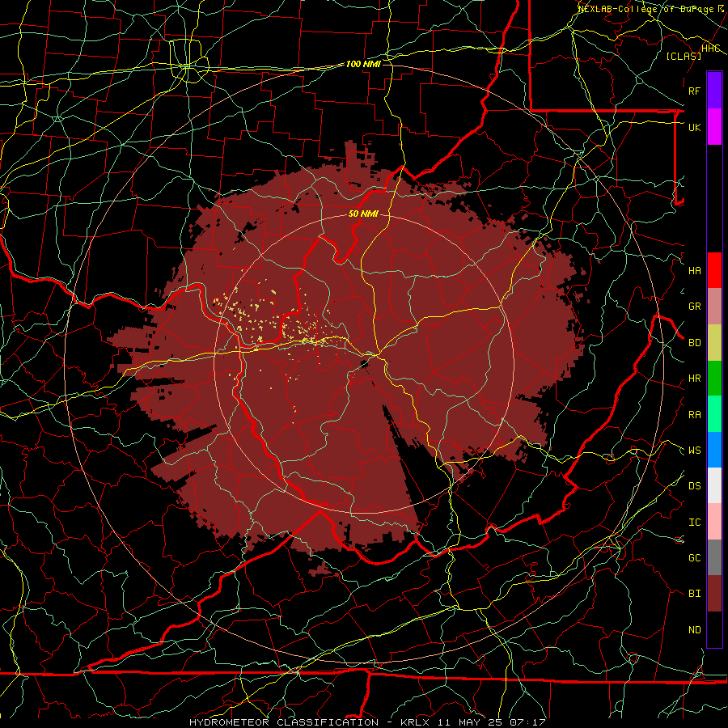
Task: Click the white DS legend color swatch
Action: (714, 485)
